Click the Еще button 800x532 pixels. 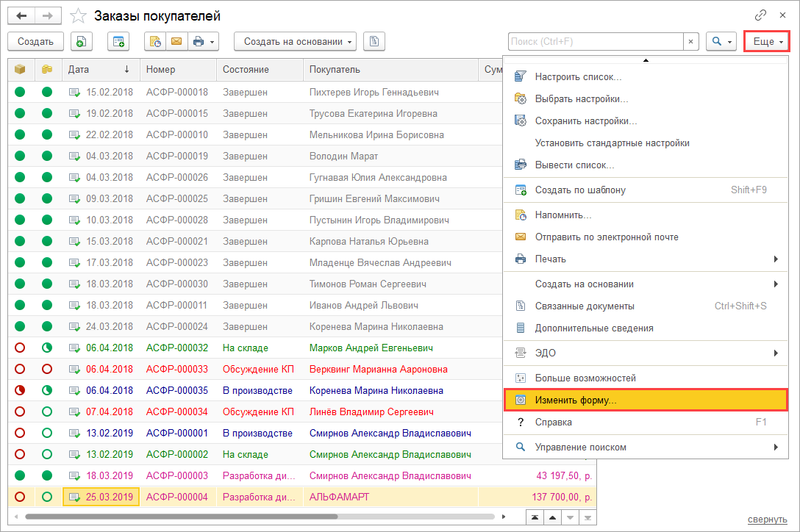pyautogui.click(x=767, y=42)
